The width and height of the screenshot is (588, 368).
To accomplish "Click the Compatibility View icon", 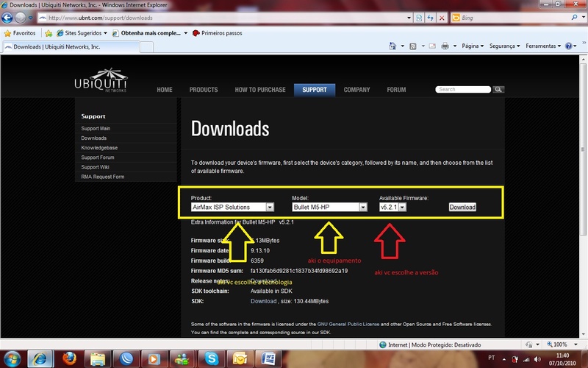I will pos(419,18).
